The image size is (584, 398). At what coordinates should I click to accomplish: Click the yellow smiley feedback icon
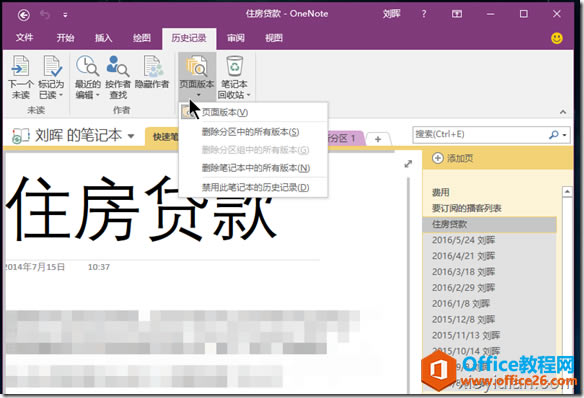(557, 38)
